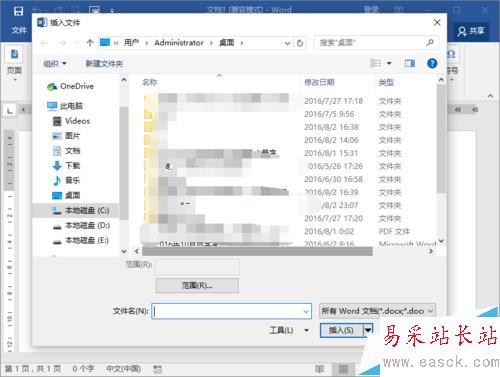
Task: Click the change view icon
Action: tap(376, 63)
